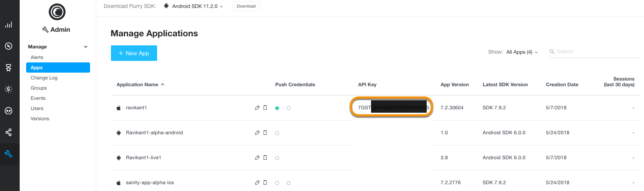Click the New App button
Image resolution: width=644 pixels, height=191 pixels.
click(134, 53)
